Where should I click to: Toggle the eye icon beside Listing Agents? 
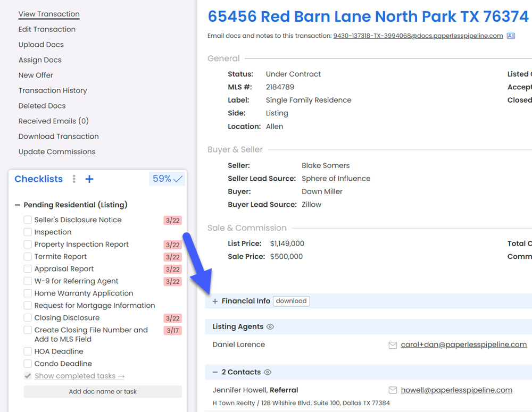click(x=270, y=327)
